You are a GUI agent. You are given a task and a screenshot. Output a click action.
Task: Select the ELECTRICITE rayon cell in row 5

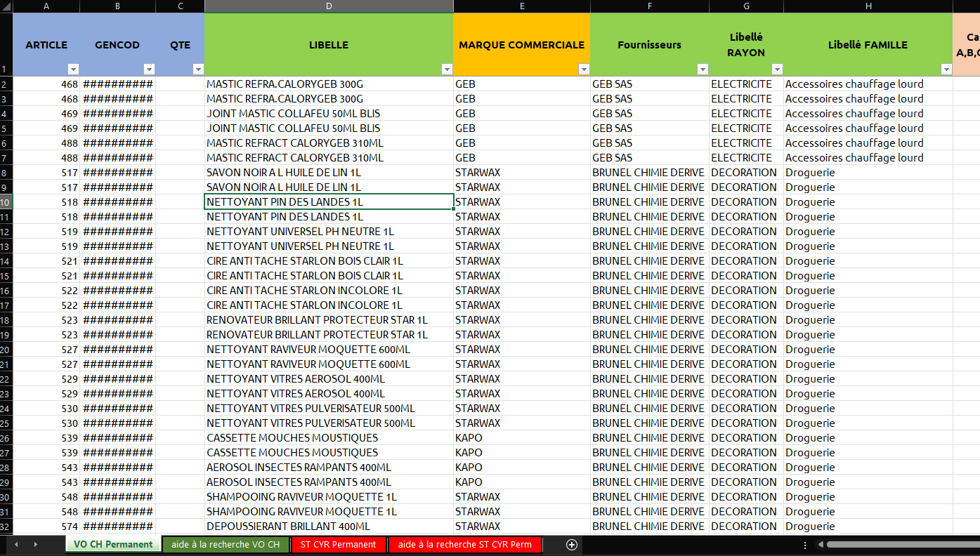pos(746,128)
